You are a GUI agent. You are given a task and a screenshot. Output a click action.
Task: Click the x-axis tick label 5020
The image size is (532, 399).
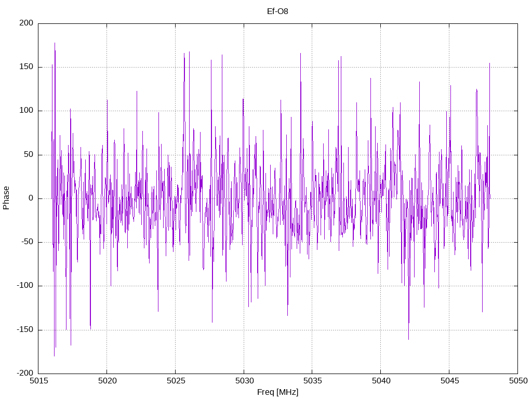coord(107,381)
